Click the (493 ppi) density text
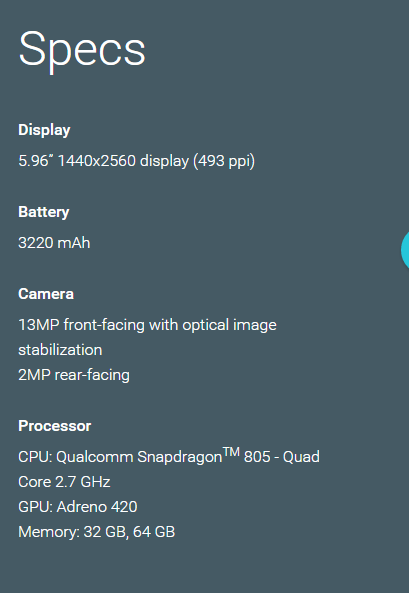Screen dimensions: 409x593 (x=224, y=161)
